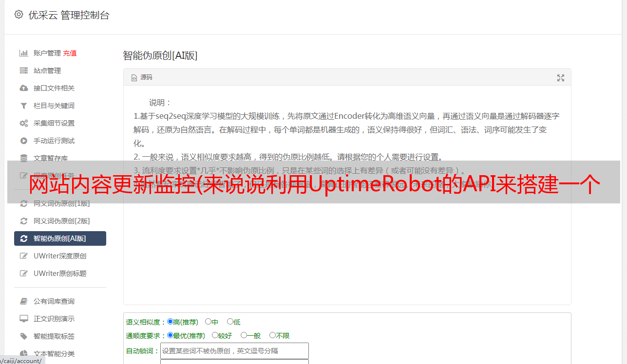Click the edit icon for UWriter原创标题
The height and width of the screenshot is (364, 627).
tap(23, 273)
